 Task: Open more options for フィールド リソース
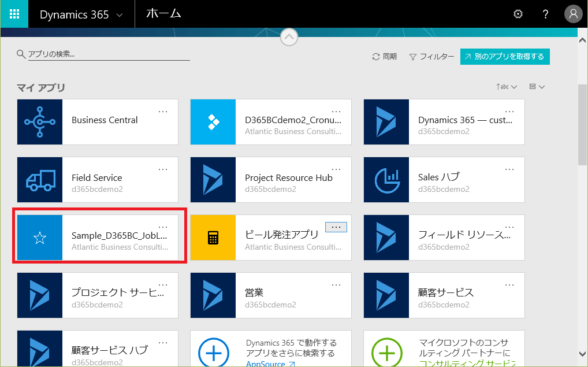point(509,227)
